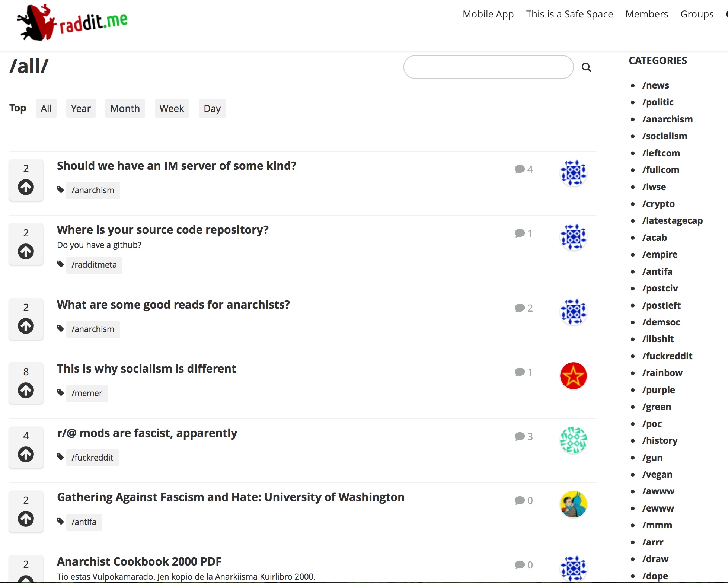
Task: Open comments of 'Gathering Against Fascism and Hate'
Action: (524, 501)
